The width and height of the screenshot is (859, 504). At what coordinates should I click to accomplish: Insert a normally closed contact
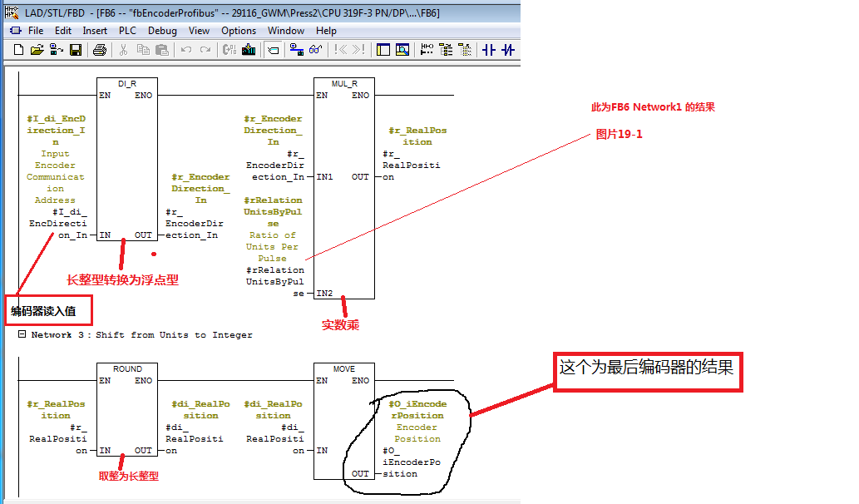click(x=508, y=50)
